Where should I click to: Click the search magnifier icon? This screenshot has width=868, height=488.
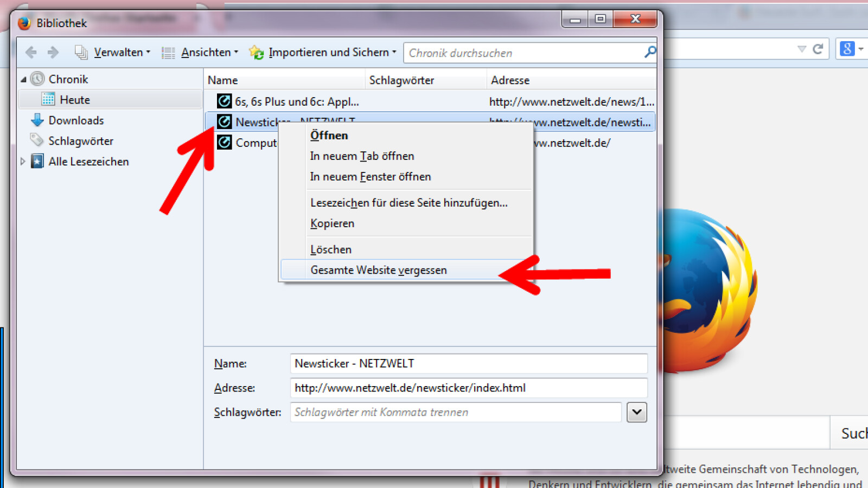(649, 52)
